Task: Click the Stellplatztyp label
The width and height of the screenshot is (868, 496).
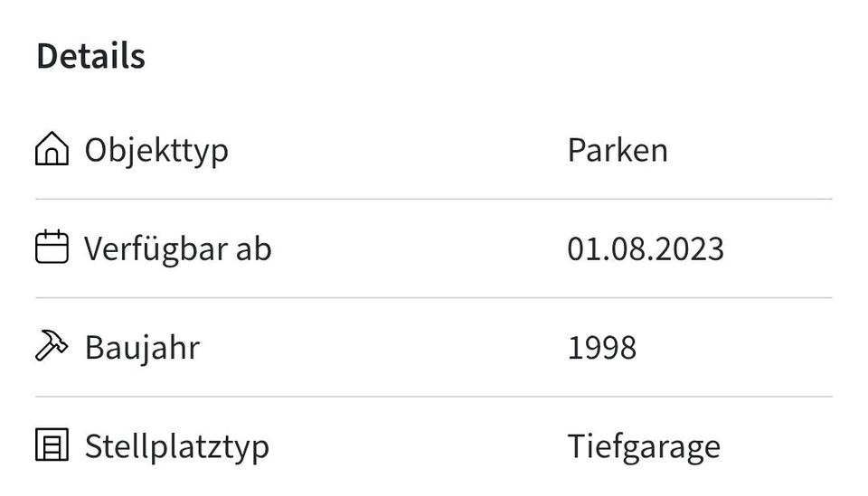Action: pyautogui.click(x=176, y=446)
